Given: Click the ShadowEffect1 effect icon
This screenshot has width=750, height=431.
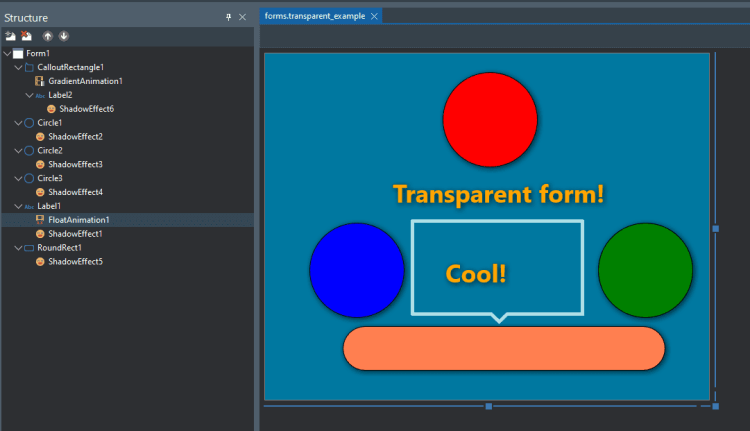Looking at the screenshot, I should coord(40,234).
